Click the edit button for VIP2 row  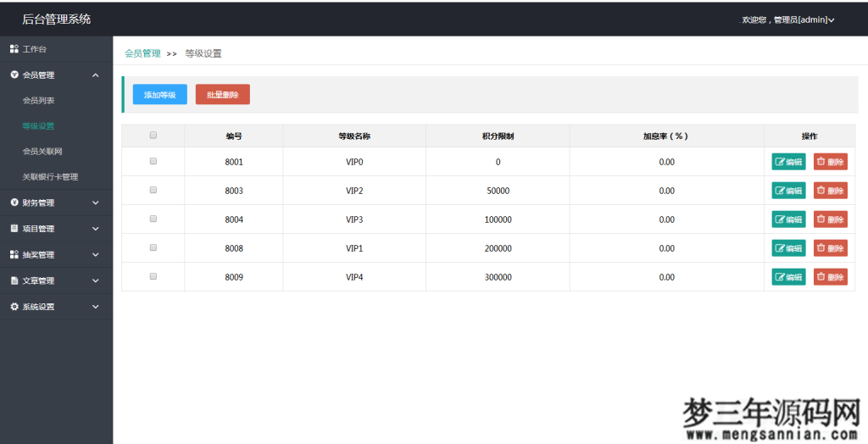coord(788,191)
